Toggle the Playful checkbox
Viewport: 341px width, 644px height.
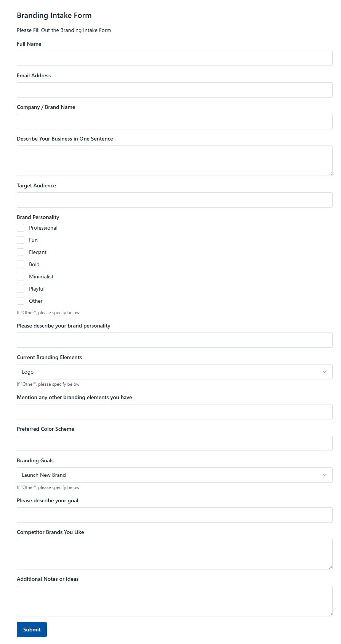click(21, 289)
